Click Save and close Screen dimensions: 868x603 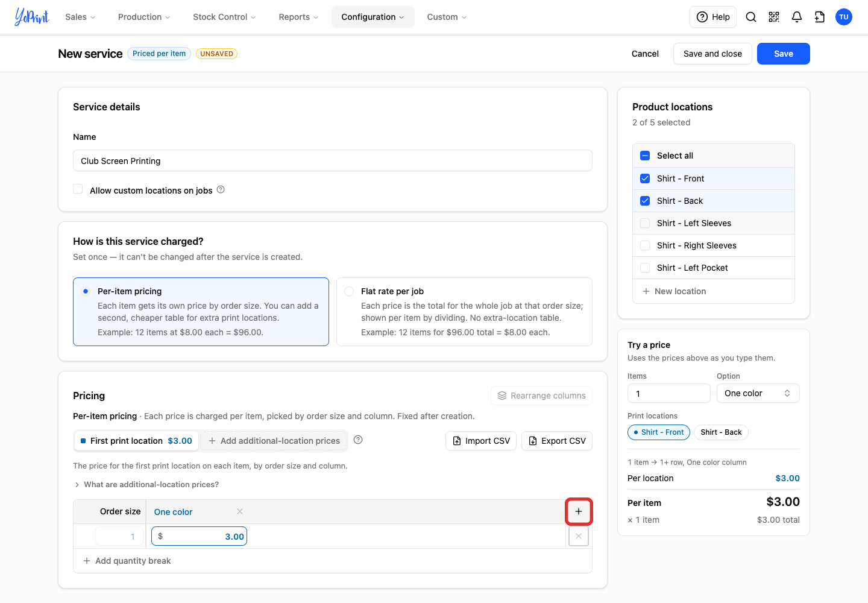point(712,54)
